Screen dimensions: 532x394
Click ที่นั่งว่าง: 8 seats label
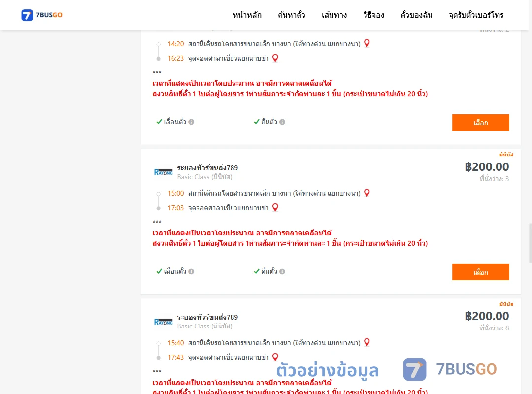point(494,328)
